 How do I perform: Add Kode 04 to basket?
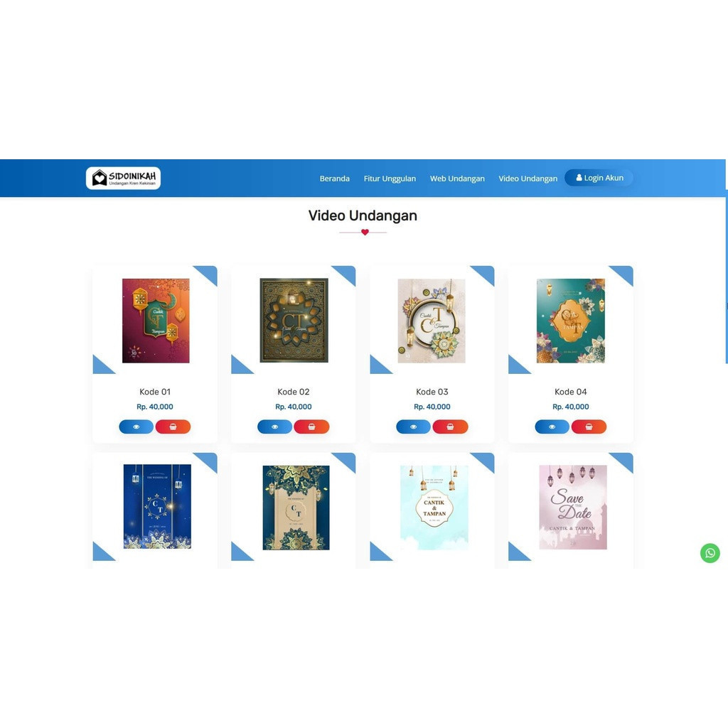(x=589, y=427)
